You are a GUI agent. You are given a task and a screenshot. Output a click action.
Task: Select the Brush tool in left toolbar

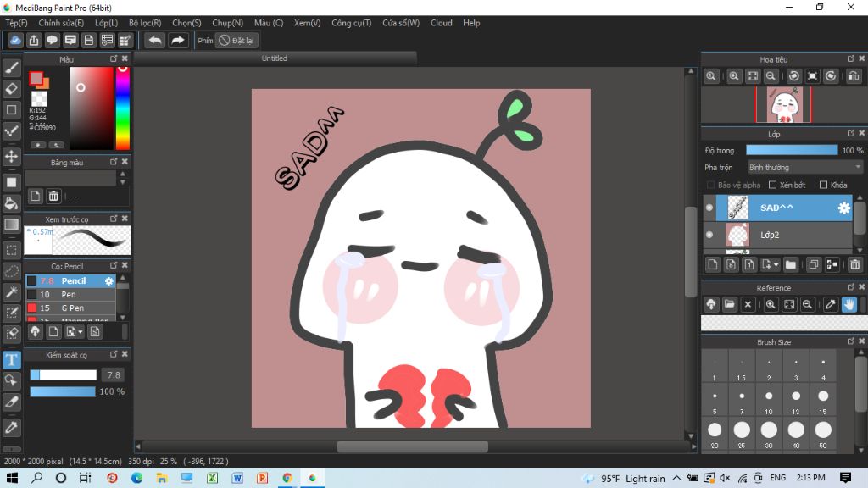click(12, 68)
